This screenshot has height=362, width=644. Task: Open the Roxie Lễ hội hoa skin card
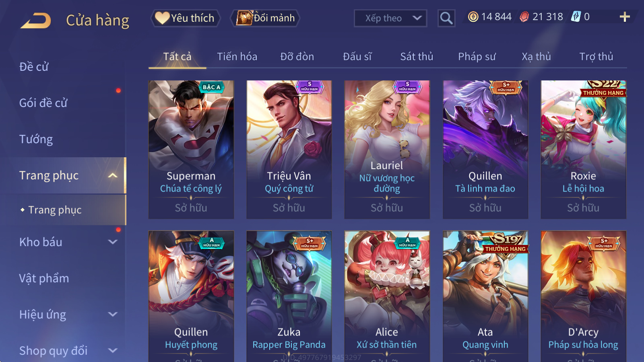pos(584,150)
